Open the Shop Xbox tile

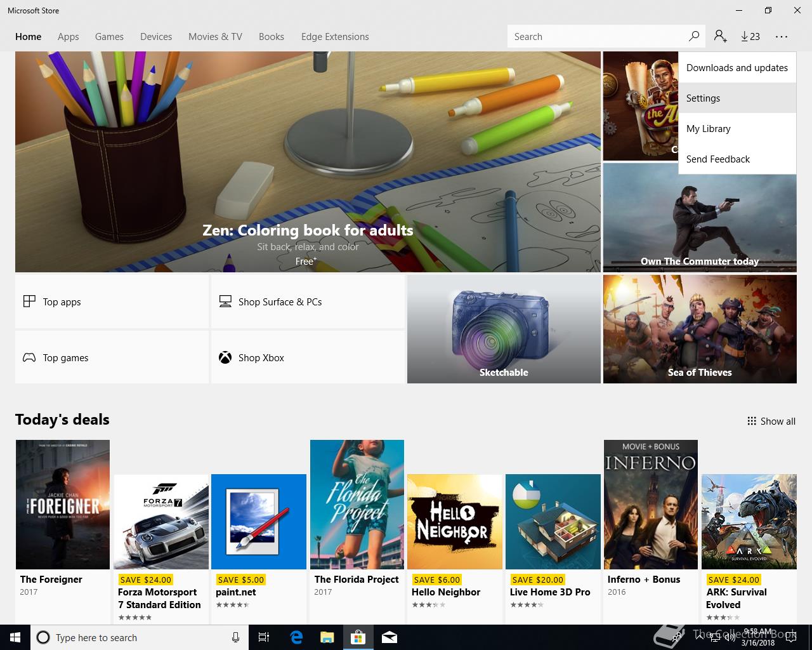click(x=308, y=357)
